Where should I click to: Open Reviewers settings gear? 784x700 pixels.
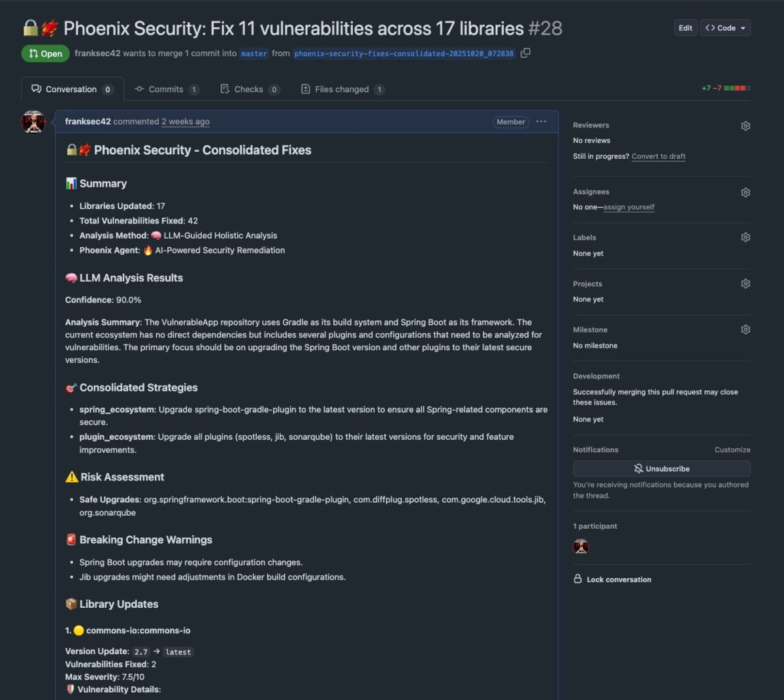pos(745,125)
